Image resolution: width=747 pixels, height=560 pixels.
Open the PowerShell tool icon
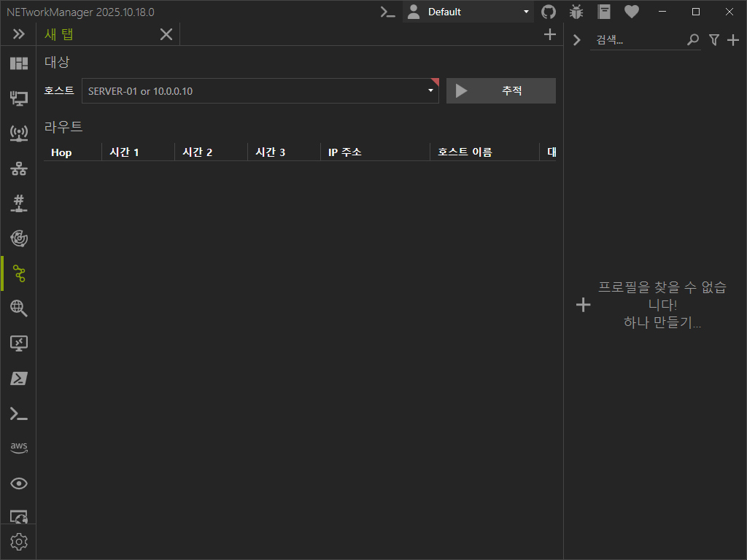18,378
